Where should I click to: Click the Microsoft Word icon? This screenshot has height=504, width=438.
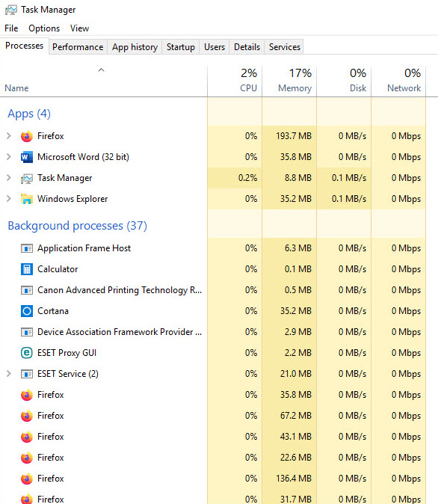point(27,157)
